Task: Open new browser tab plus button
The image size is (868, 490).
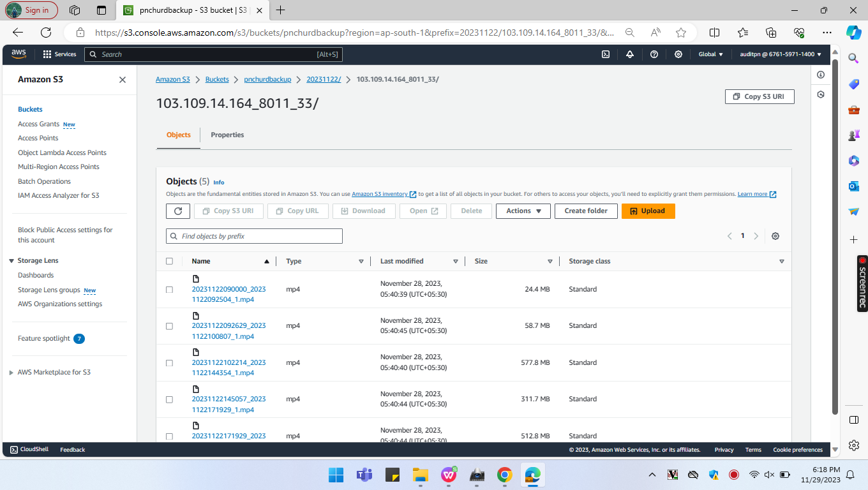Action: (281, 10)
